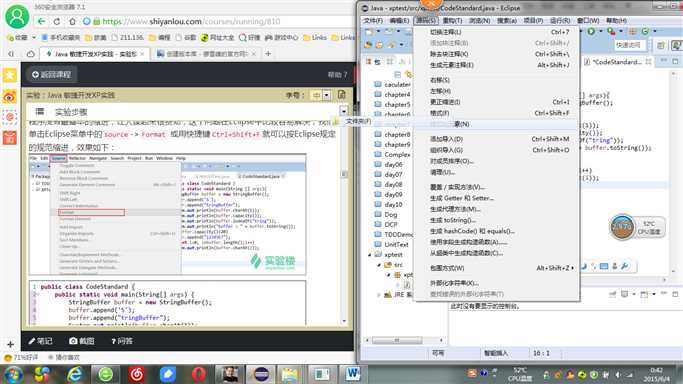Click Eclipse screenshot thumbnail in tutorial
683x384 pixels.
[x=167, y=215]
